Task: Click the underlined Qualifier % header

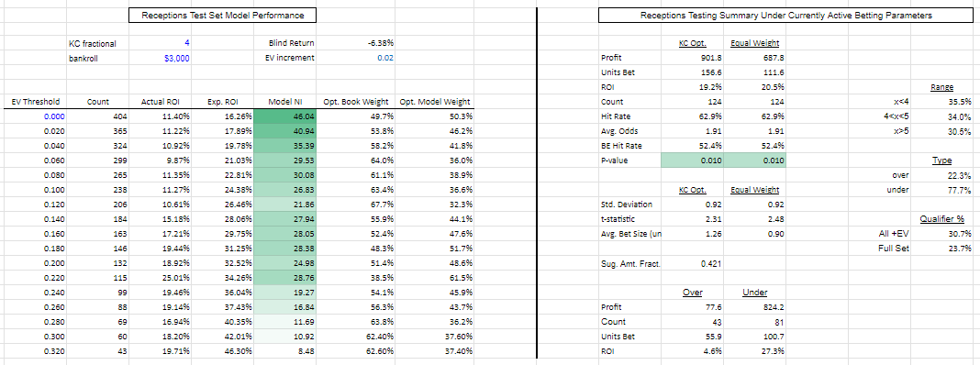Action: pyautogui.click(x=941, y=219)
